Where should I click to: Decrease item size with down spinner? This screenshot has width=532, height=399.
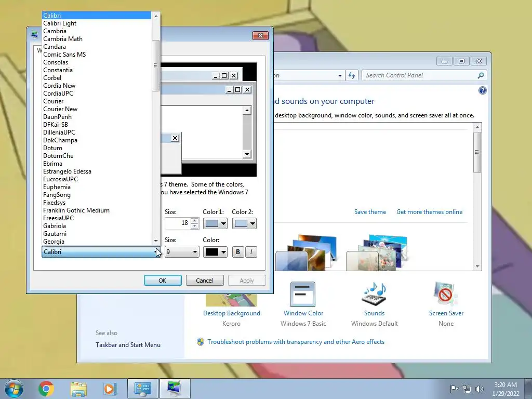click(195, 226)
